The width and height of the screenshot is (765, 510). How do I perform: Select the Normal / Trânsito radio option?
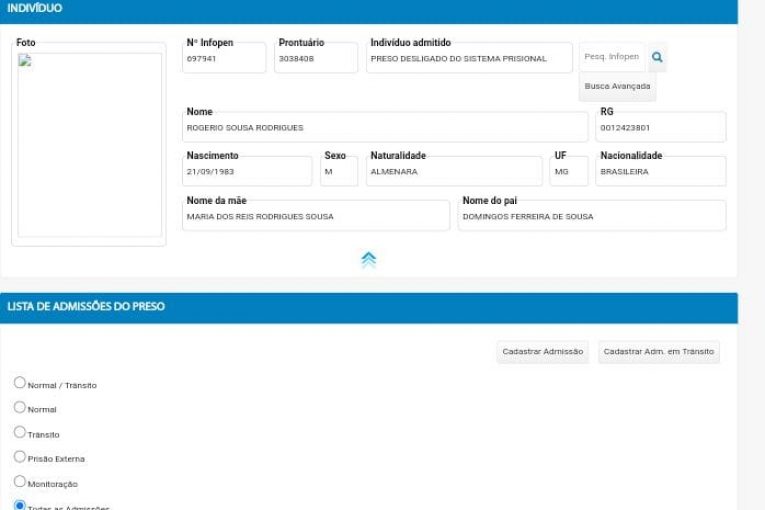[x=20, y=383]
